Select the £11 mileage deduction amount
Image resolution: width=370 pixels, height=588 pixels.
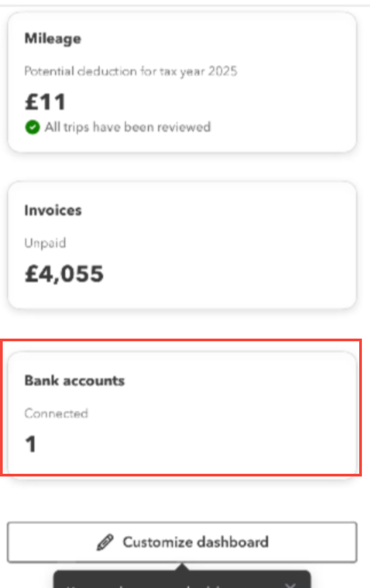pos(45,102)
